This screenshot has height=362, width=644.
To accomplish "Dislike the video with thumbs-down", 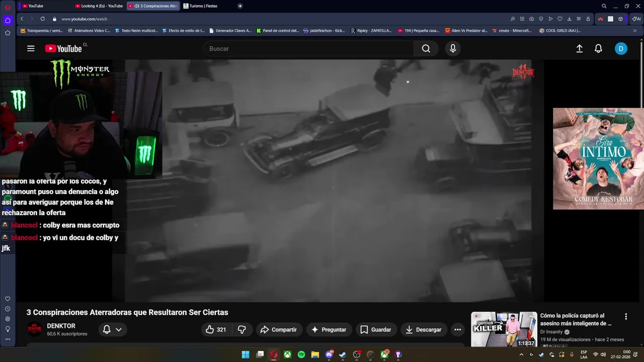I will click(242, 329).
